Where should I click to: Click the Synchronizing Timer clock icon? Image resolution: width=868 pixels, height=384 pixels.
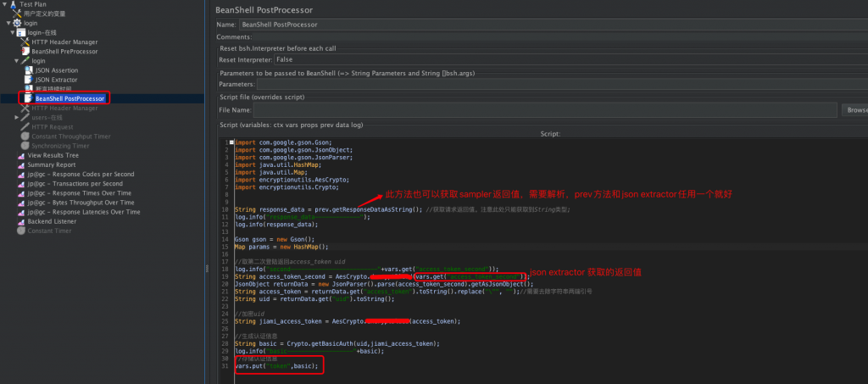click(25, 146)
